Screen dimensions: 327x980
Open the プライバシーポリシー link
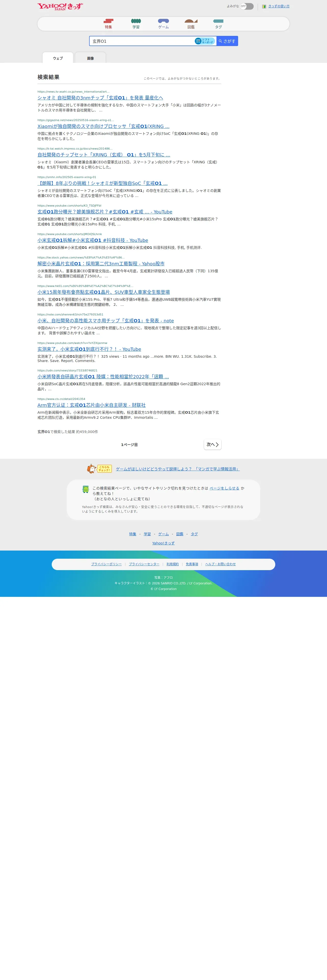click(x=107, y=564)
